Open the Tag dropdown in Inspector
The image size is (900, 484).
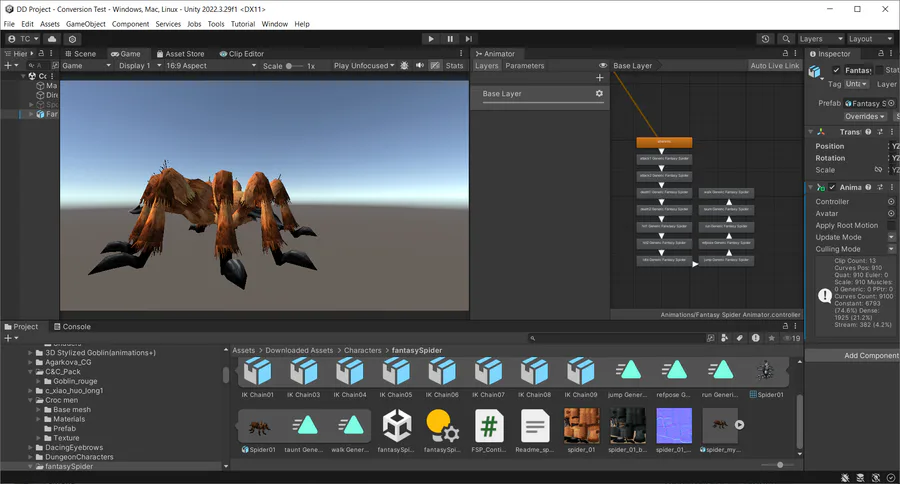(x=856, y=84)
